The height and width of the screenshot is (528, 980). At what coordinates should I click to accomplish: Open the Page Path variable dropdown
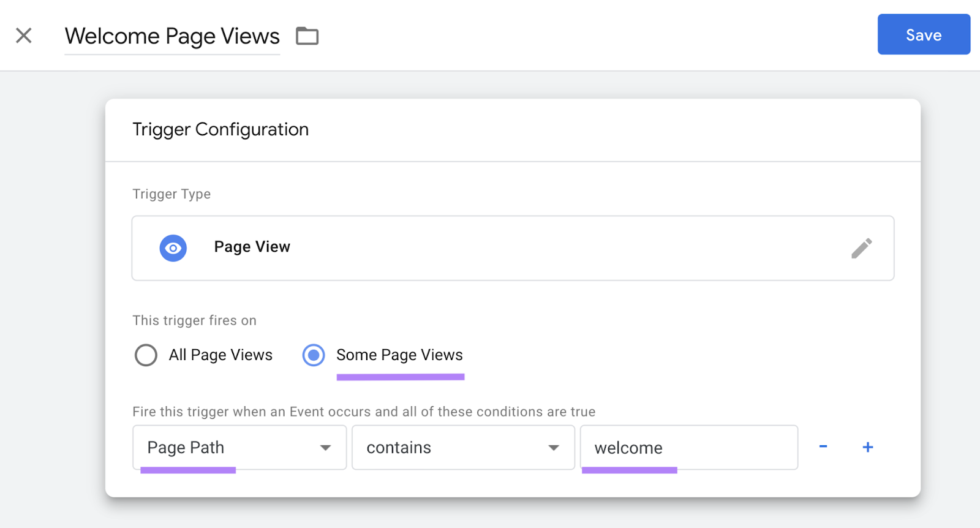[x=239, y=448]
